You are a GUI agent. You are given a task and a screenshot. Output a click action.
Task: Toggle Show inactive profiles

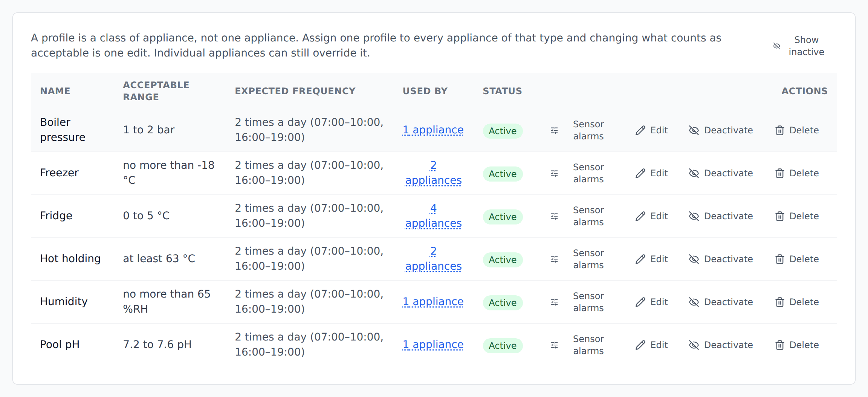tap(799, 46)
